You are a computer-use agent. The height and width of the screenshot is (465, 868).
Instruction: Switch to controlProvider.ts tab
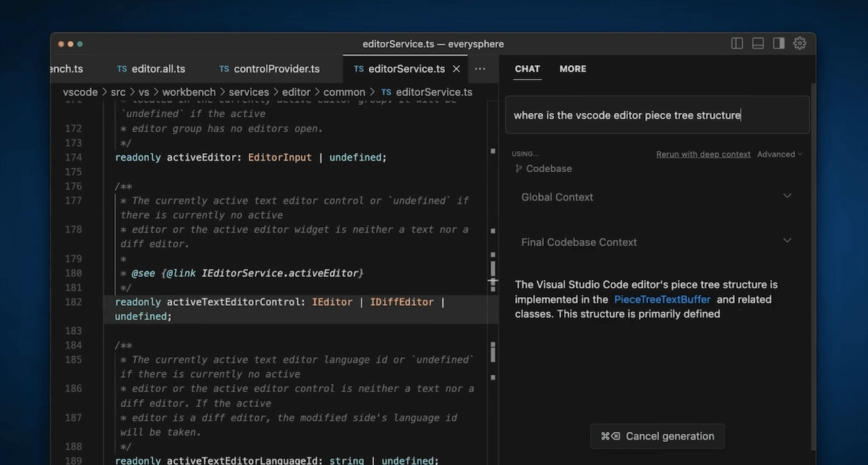[x=270, y=69]
